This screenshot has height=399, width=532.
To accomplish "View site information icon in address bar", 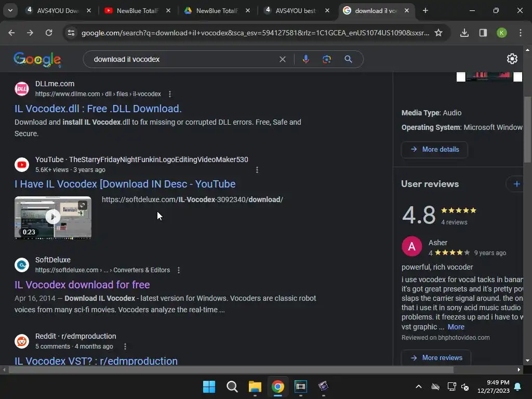I will (71, 33).
